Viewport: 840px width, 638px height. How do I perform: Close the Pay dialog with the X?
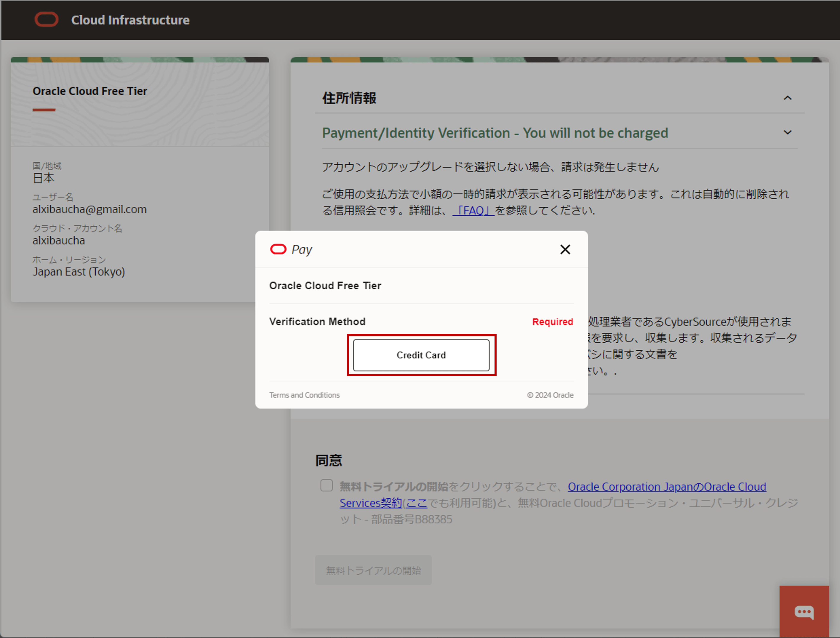[x=565, y=249]
